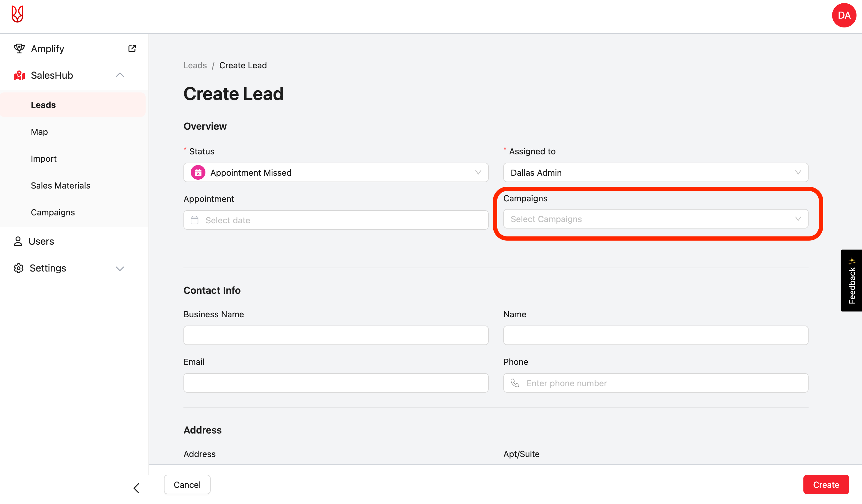
Task: Click the SalesHub map pin icon
Action: tap(19, 75)
